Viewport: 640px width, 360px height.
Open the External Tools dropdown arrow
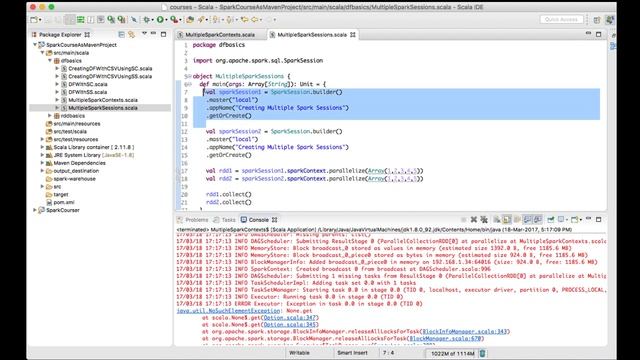pos(180,20)
